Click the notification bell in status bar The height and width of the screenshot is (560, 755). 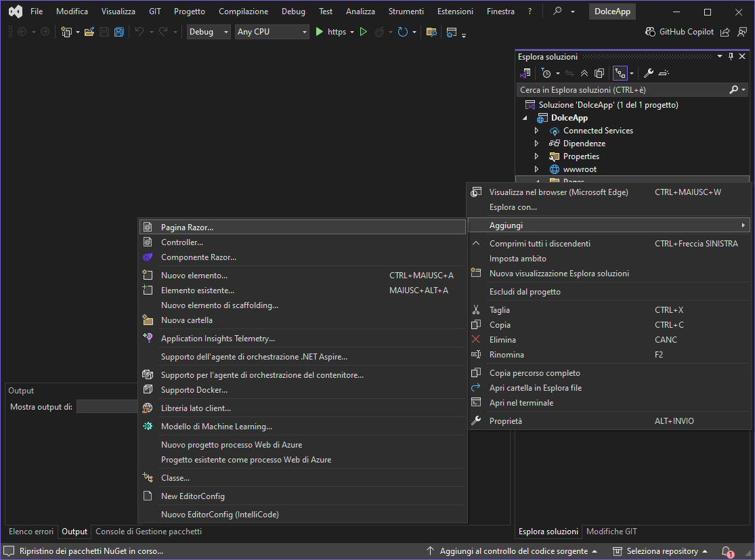(x=727, y=551)
